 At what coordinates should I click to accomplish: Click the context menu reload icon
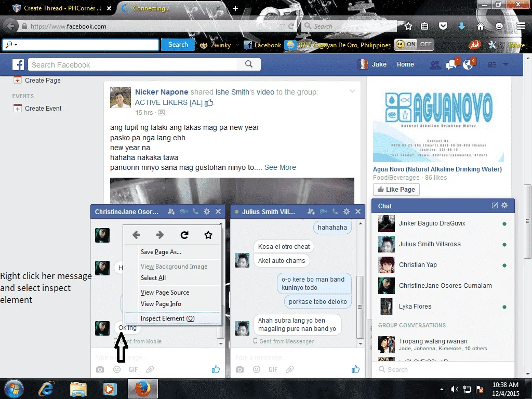(x=184, y=235)
